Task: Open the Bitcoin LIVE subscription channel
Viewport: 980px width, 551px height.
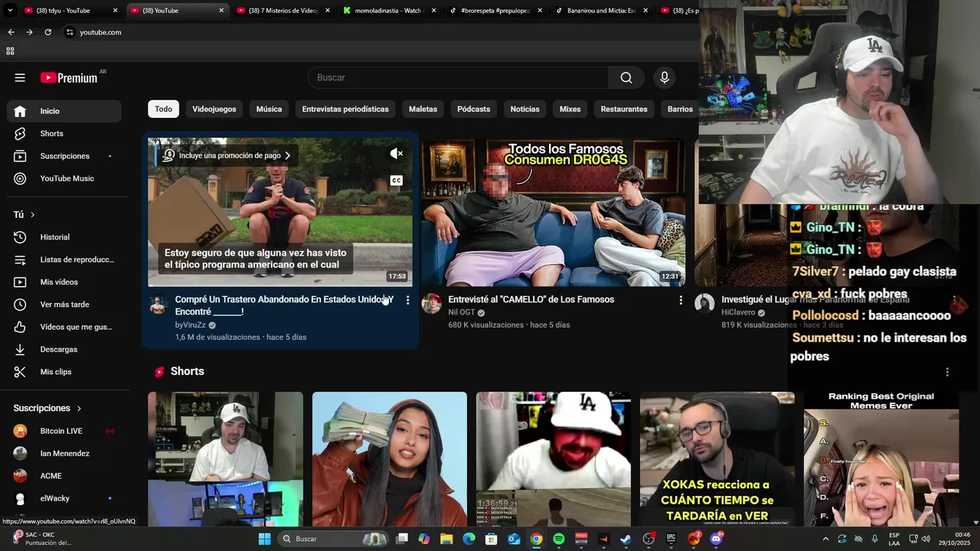Action: pyautogui.click(x=64, y=431)
